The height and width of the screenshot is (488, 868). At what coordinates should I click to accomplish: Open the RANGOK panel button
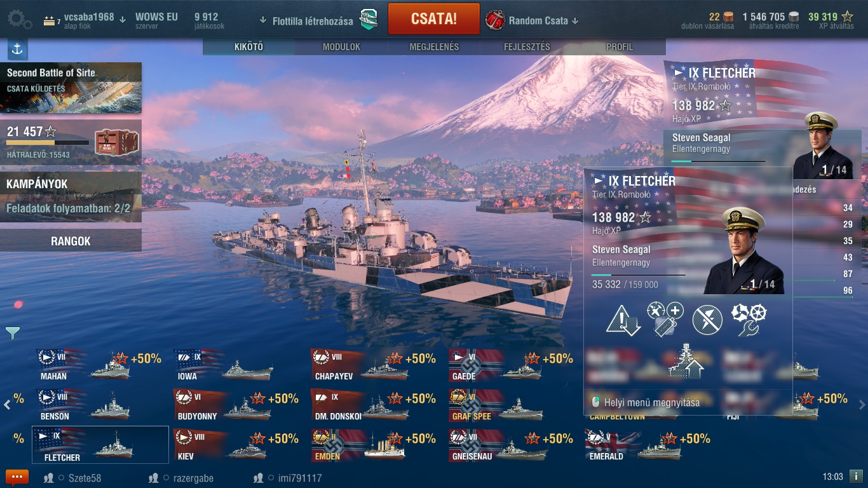click(71, 241)
